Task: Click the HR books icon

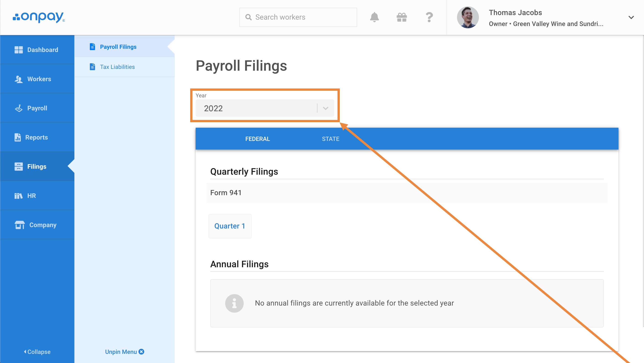Action: pyautogui.click(x=18, y=196)
